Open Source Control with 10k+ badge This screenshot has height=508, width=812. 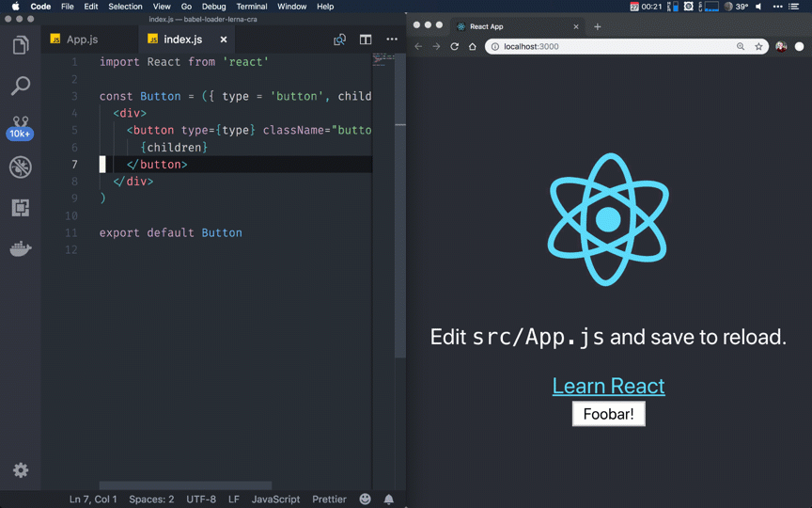coord(20,128)
